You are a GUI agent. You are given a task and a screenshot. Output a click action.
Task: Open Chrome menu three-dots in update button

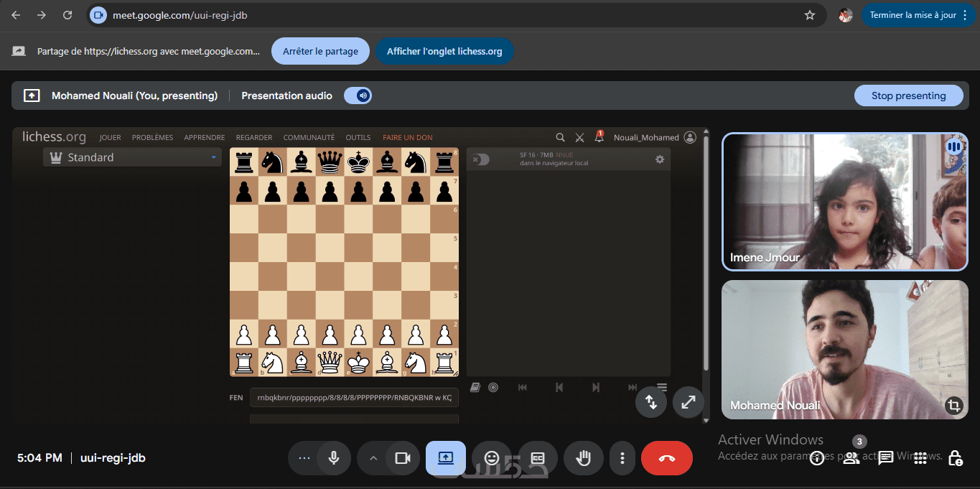tap(965, 15)
